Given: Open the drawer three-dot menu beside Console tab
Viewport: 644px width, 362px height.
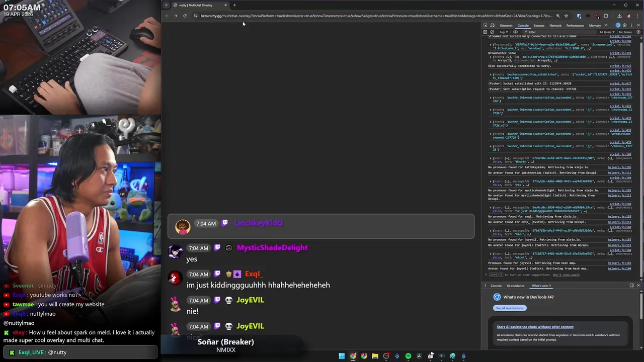Looking at the screenshot, I should pos(486,286).
